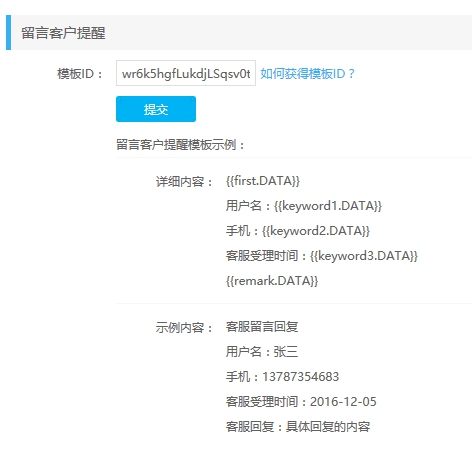The image size is (472, 466).
Task: Click the date 2016-12-05 example
Action: pyautogui.click(x=343, y=402)
